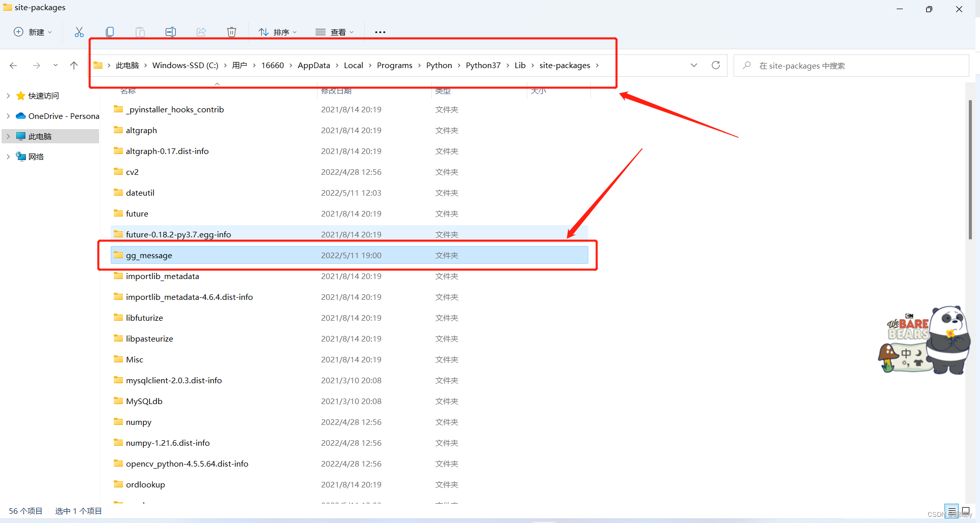
Task: Click the OneDrive cloud icon
Action: tap(21, 116)
